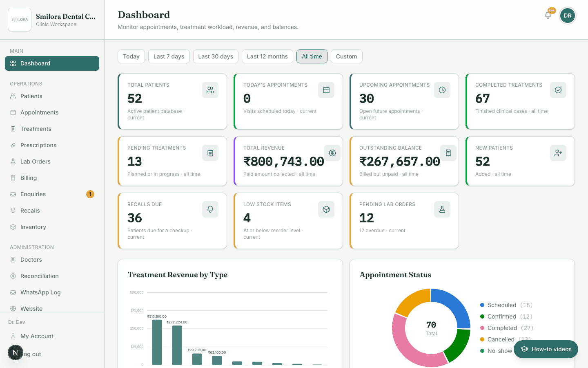
Task: Click the Scheduled legend blue dot
Action: [x=482, y=305]
